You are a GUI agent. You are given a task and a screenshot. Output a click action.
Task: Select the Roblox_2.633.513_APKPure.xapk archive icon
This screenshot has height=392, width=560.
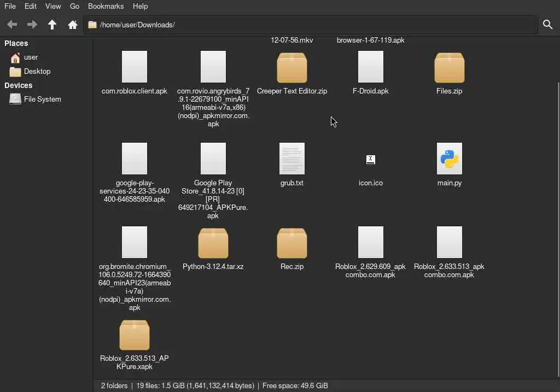135,335
